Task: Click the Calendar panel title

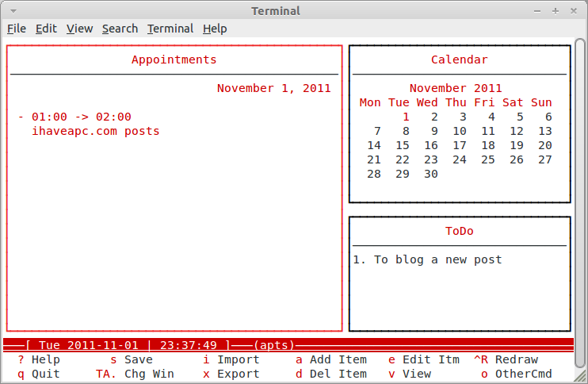Action: click(460, 60)
